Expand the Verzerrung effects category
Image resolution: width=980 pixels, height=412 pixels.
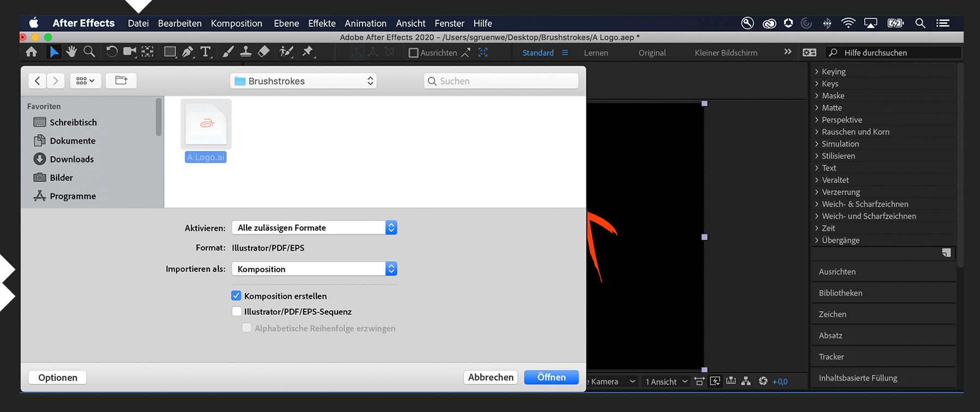(817, 192)
